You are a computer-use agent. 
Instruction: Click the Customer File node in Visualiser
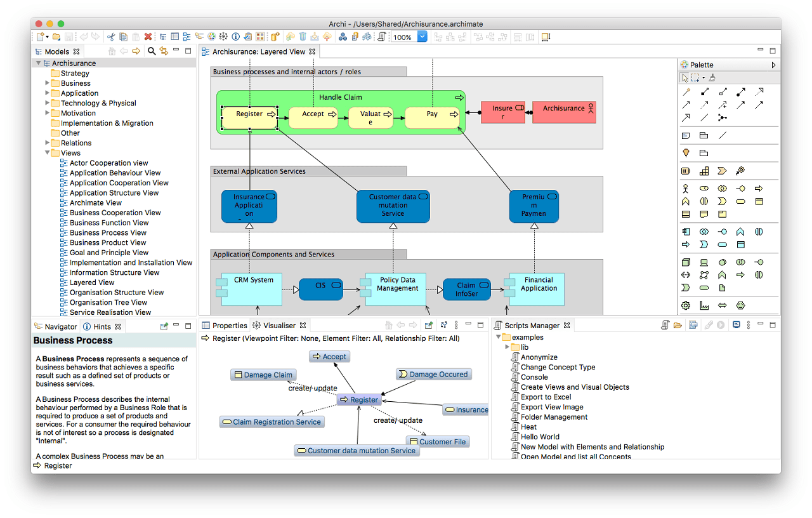438,442
